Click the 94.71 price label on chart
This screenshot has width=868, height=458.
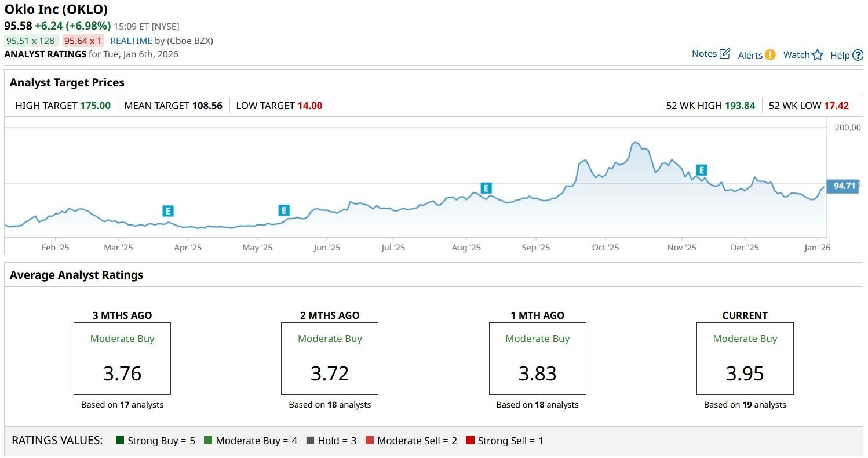click(x=844, y=186)
